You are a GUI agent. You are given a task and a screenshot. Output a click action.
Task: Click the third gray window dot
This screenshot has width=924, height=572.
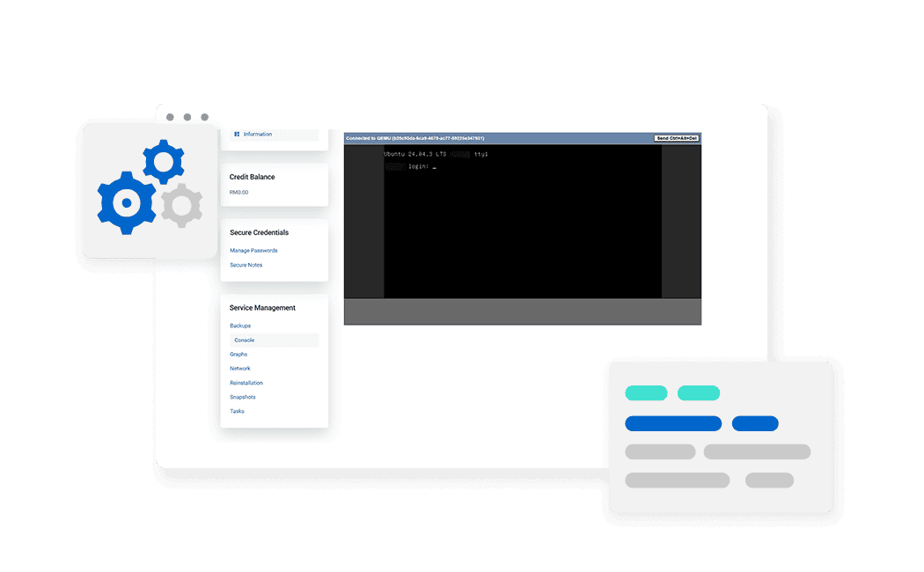point(204,117)
